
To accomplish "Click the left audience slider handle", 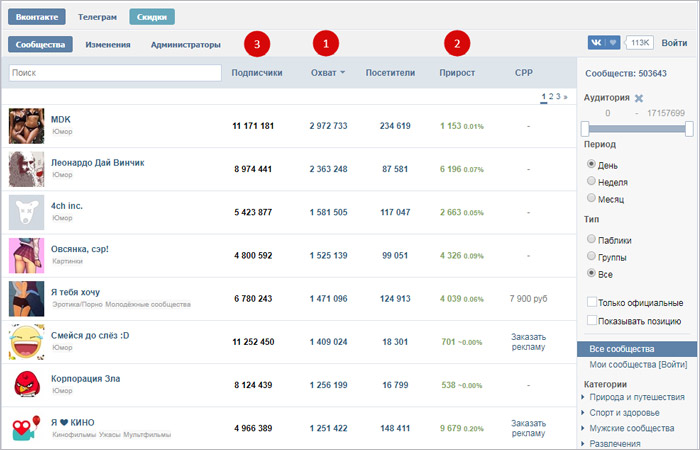I will pos(585,129).
